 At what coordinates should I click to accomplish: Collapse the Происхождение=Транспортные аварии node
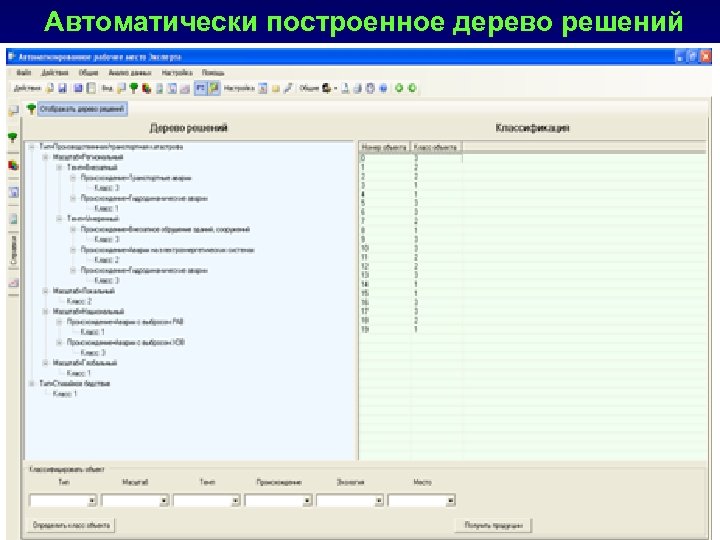click(x=73, y=178)
